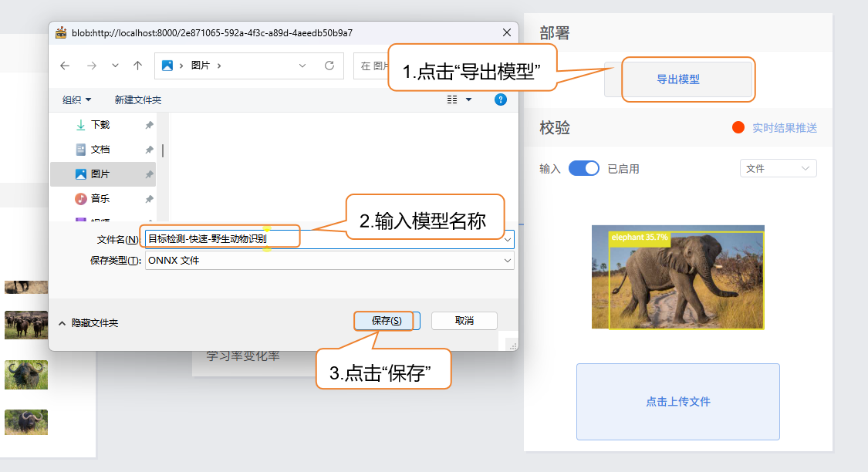Click the 取消 button
The image size is (868, 472).
coord(464,321)
